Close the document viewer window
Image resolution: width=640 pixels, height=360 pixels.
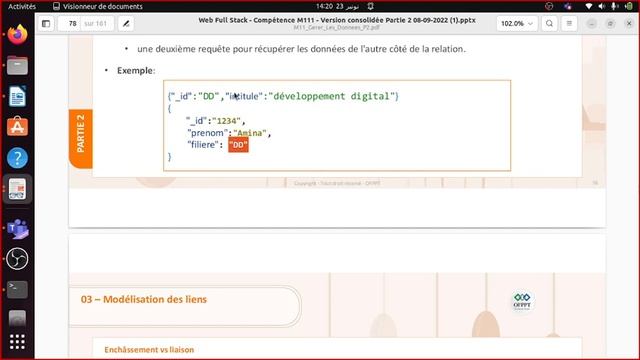click(629, 24)
